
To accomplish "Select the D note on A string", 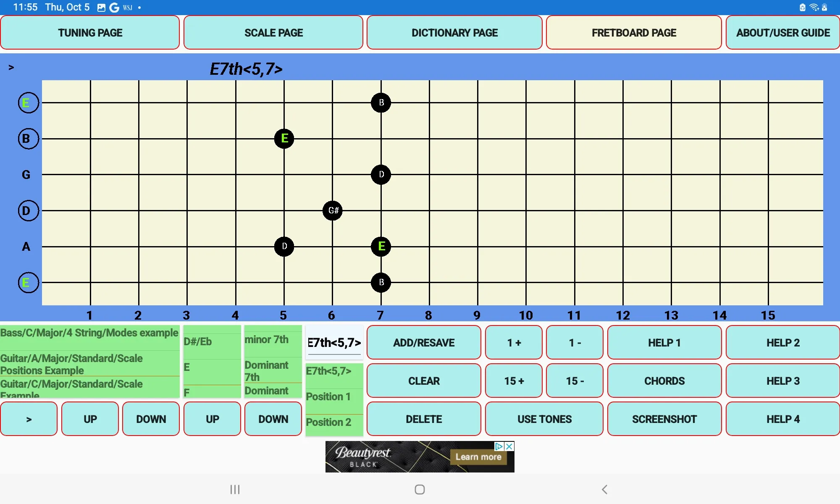I will click(284, 246).
